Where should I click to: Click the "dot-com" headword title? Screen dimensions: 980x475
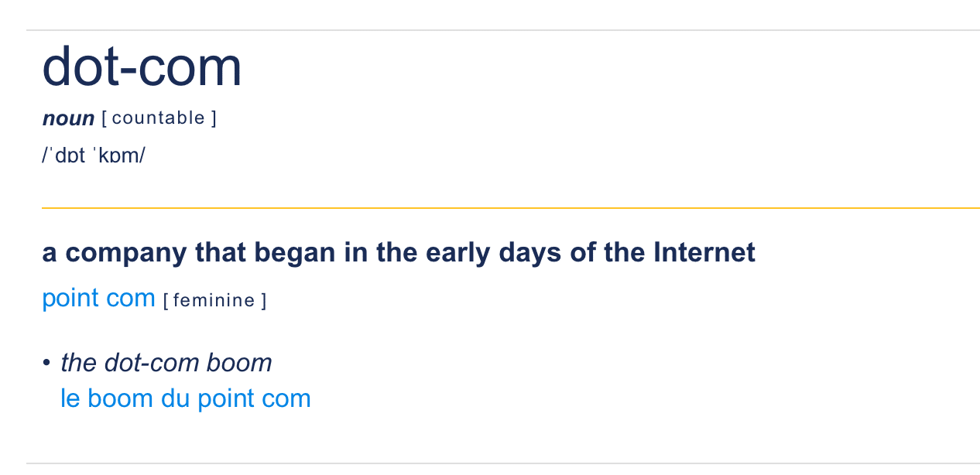click(x=142, y=67)
